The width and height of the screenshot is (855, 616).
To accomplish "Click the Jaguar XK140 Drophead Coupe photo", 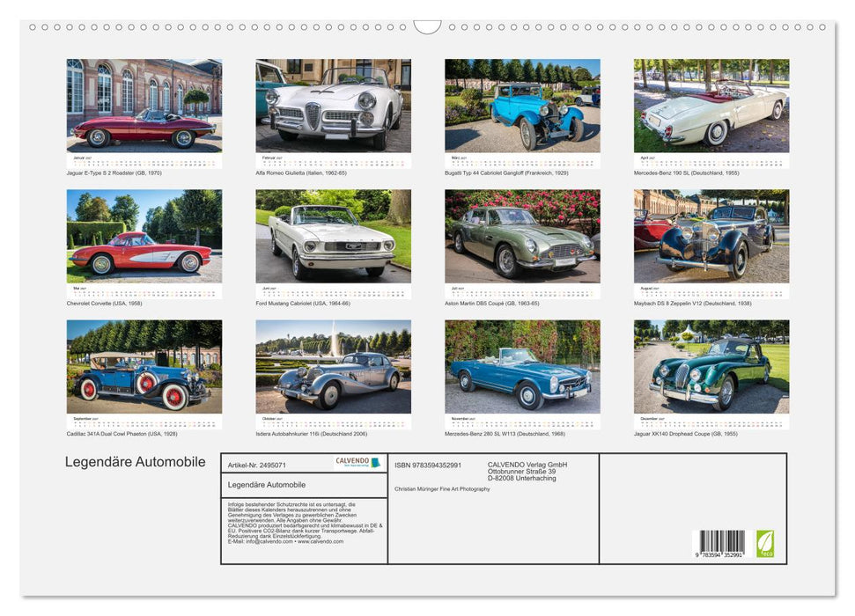I will tap(711, 366).
